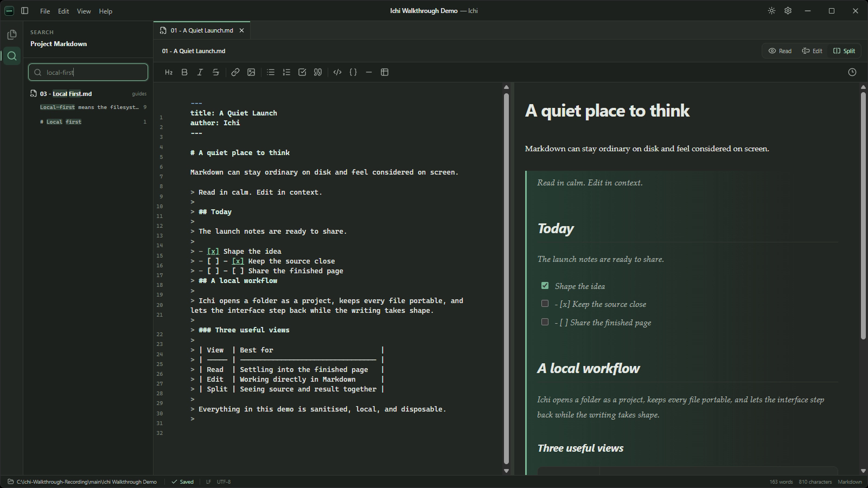This screenshot has height=488, width=868.
Task: Click the '163 words' count in status bar
Action: click(781, 481)
